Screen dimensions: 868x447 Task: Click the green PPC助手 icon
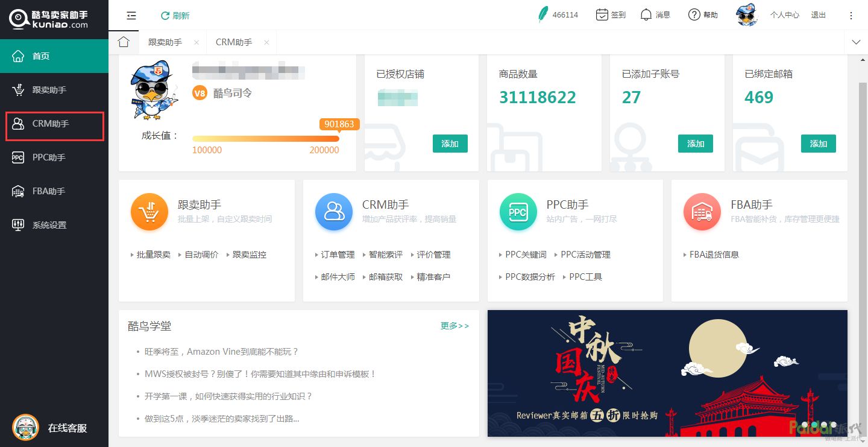pyautogui.click(x=518, y=212)
